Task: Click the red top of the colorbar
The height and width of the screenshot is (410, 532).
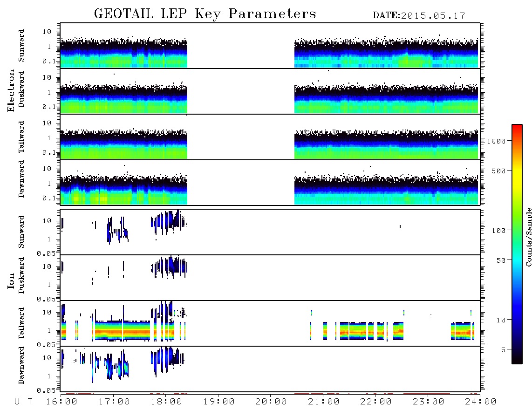Action: 517,127
